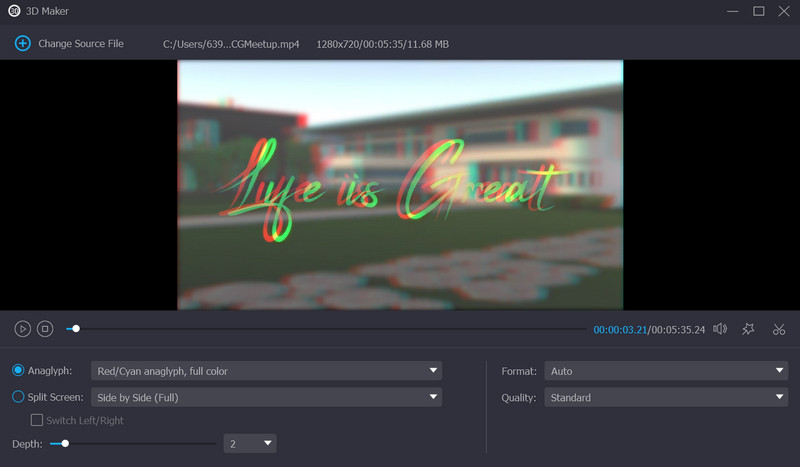Open the scissors cut tool
Image resolution: width=800 pixels, height=467 pixels.
(x=779, y=329)
